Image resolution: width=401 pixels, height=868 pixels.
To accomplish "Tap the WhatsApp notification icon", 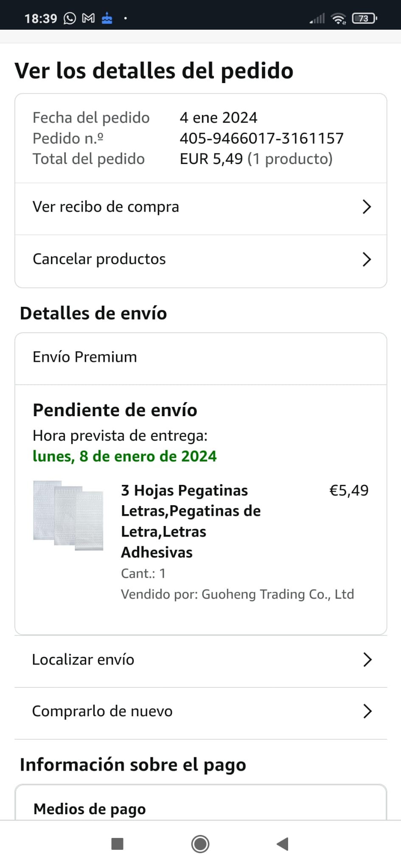I will (70, 18).
